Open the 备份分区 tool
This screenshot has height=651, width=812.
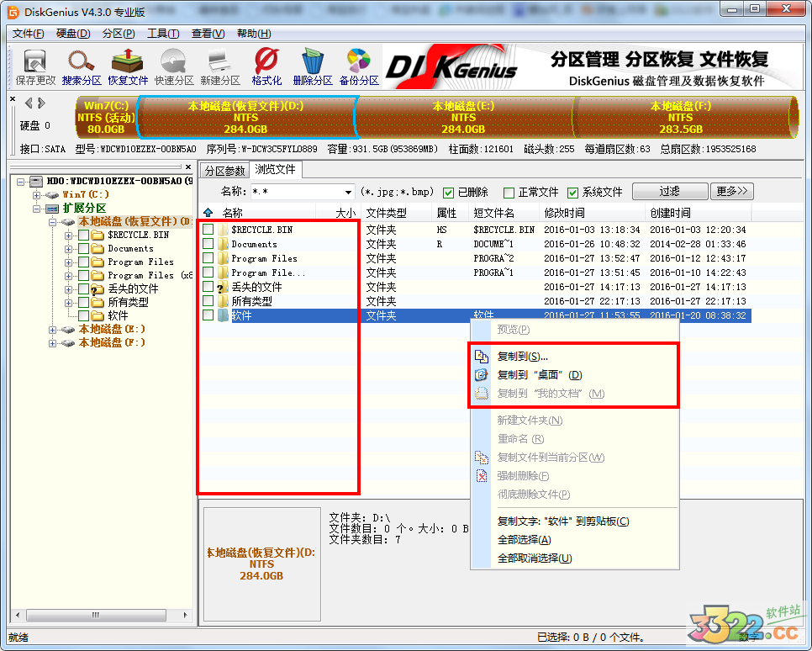[x=359, y=66]
